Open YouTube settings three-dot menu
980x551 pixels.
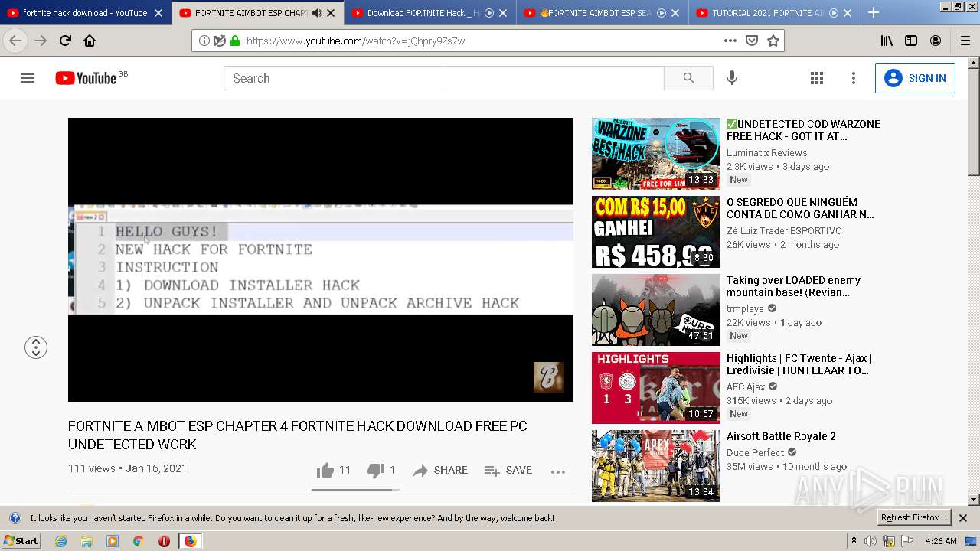854,78
